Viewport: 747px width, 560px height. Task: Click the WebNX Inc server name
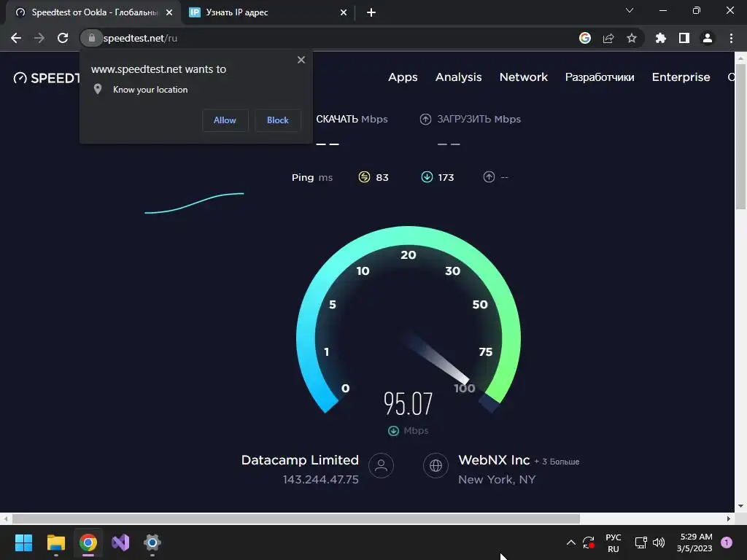tap(494, 460)
